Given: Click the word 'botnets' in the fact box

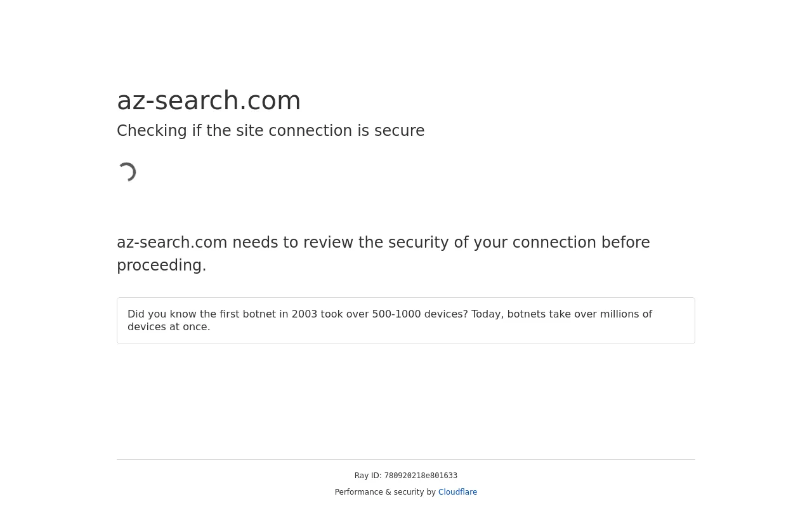Looking at the screenshot, I should point(526,314).
